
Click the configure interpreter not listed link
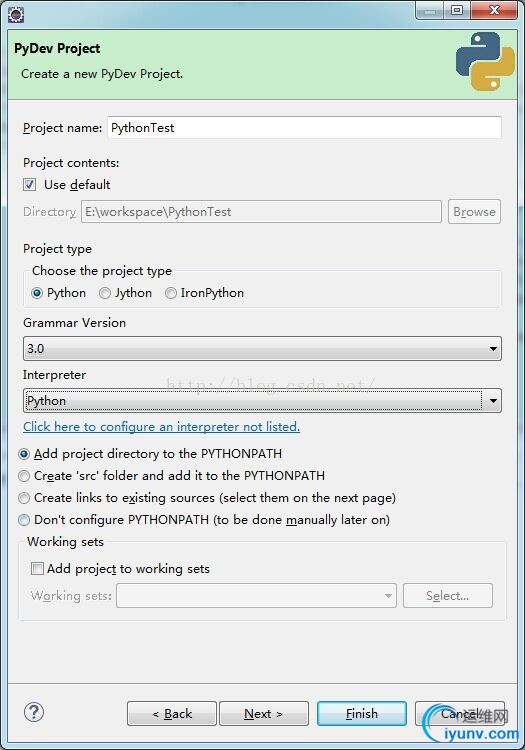(x=162, y=427)
